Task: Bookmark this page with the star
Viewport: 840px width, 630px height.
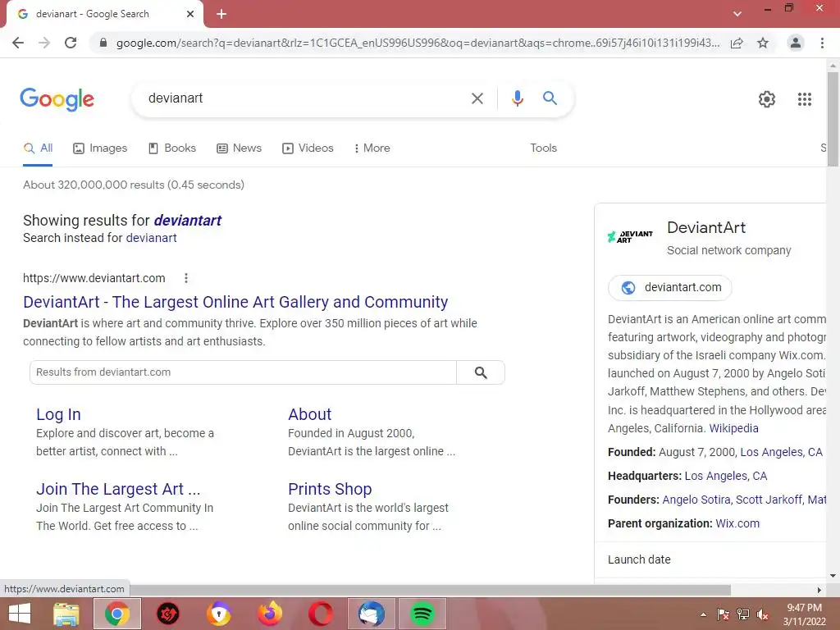Action: coord(763,43)
